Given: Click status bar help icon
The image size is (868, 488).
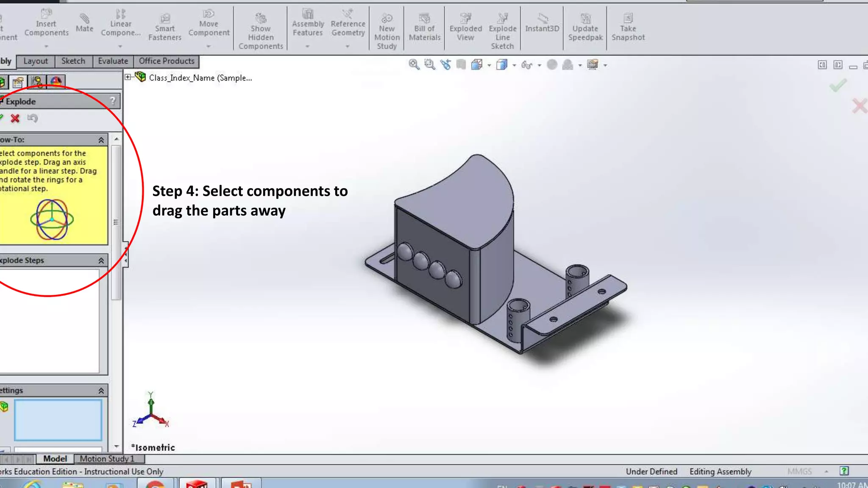Looking at the screenshot, I should click(844, 471).
